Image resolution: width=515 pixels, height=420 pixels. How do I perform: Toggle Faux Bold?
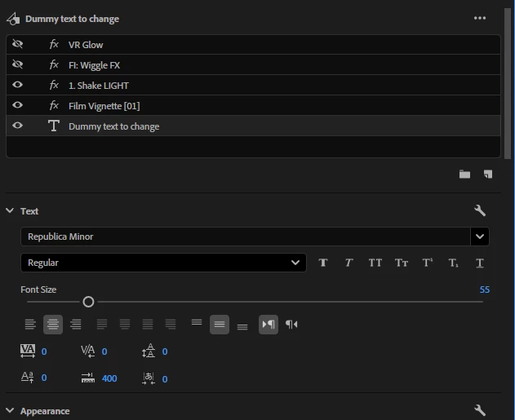pos(323,263)
